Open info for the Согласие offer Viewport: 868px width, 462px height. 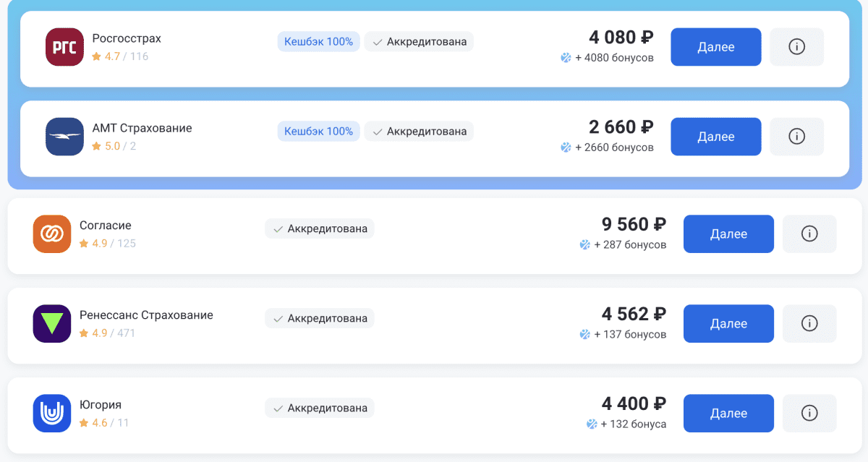tap(809, 234)
